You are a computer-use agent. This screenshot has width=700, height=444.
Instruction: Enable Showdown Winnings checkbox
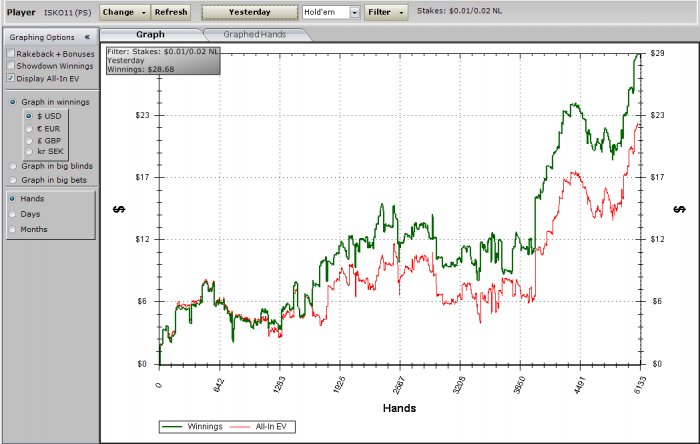tap(11, 66)
